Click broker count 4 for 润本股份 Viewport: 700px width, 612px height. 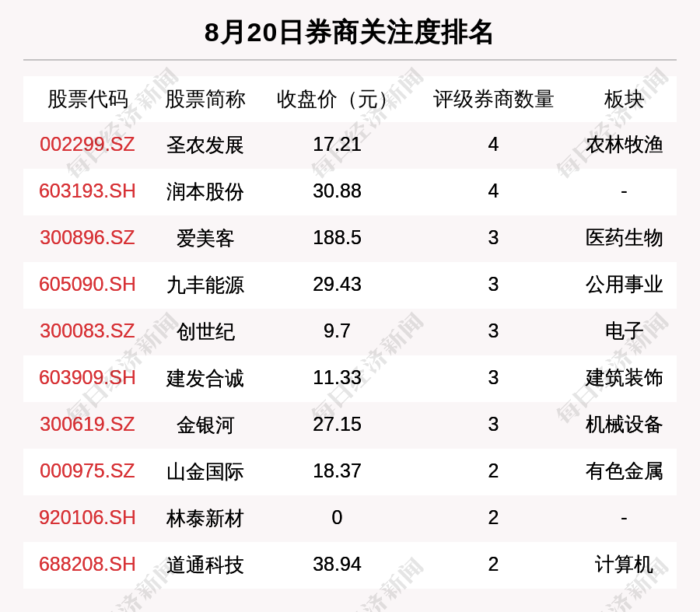(x=493, y=191)
